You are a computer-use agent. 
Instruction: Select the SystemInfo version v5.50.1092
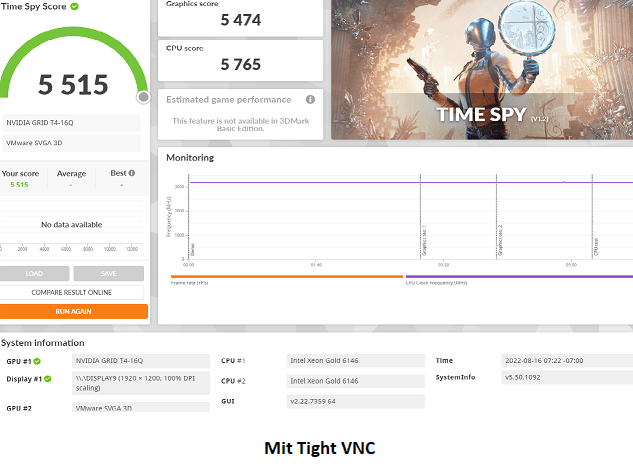567,378
